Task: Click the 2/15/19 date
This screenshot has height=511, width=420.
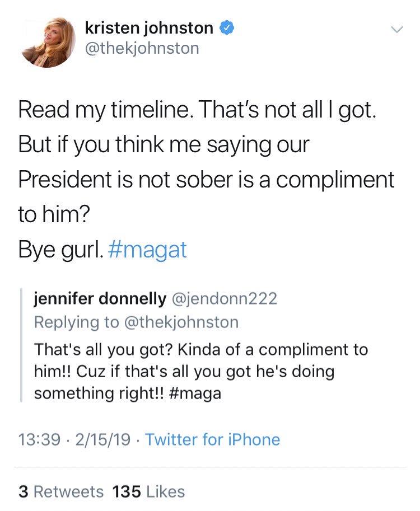Action: coord(102,439)
